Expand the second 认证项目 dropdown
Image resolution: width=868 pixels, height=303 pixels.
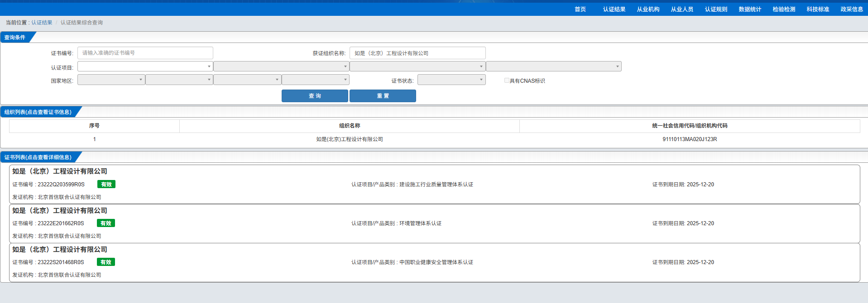tap(281, 66)
